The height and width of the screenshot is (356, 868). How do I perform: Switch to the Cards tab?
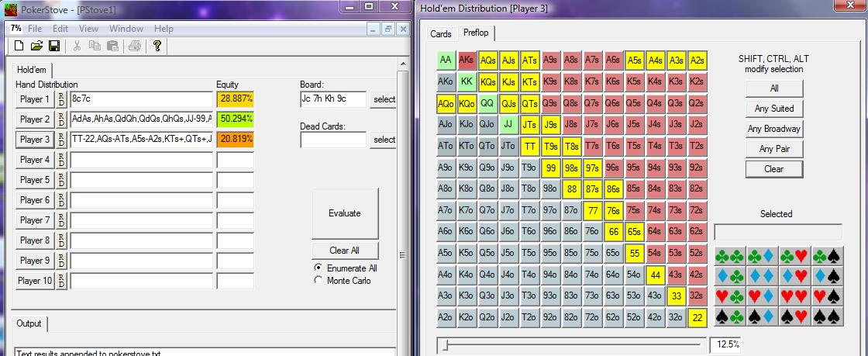pyautogui.click(x=441, y=34)
